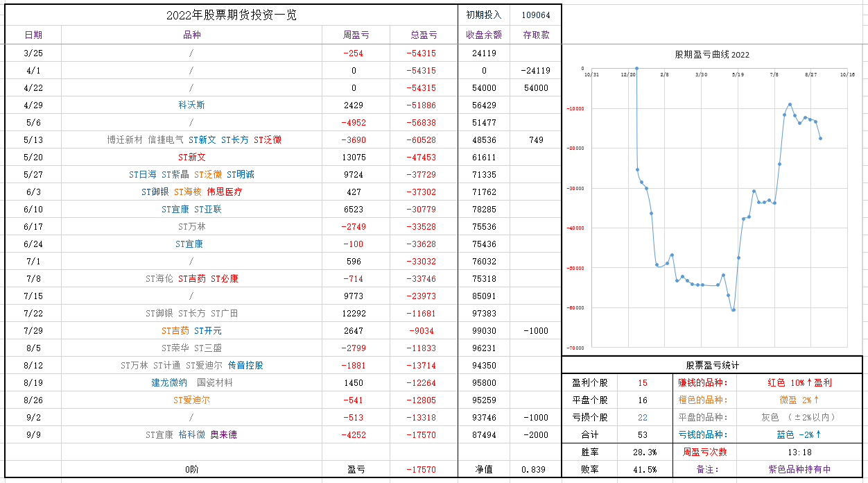Screen dimensions: 868x483
Task: Click the 品种 column header
Action: (x=191, y=35)
